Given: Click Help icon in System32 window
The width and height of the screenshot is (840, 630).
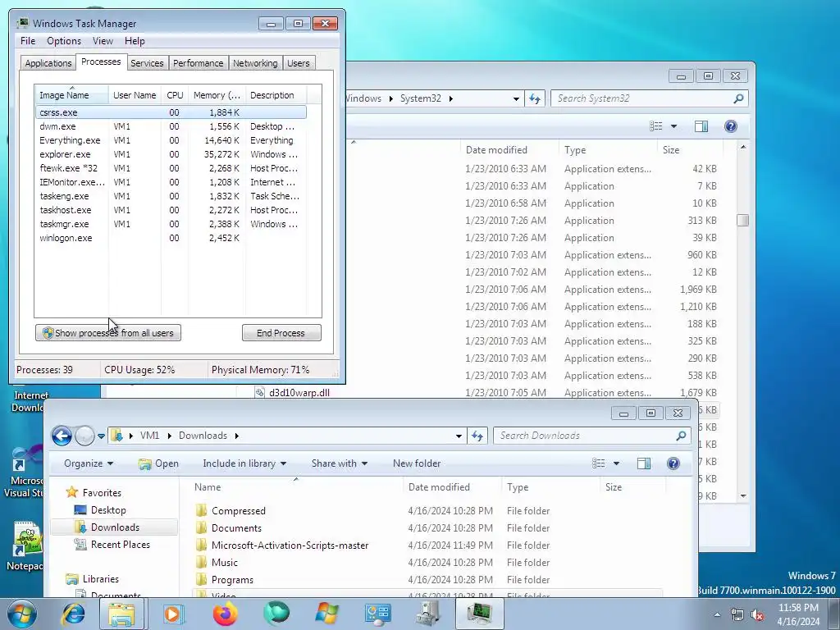Looking at the screenshot, I should (x=731, y=126).
